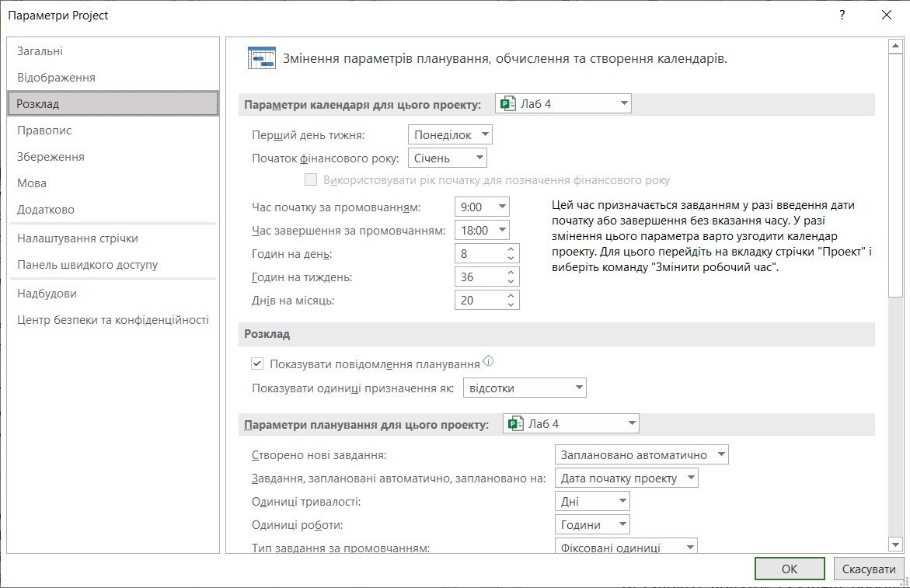This screenshot has width=910, height=588.
Task: Open 'Панель швидкого доступу' category
Action: point(113,264)
